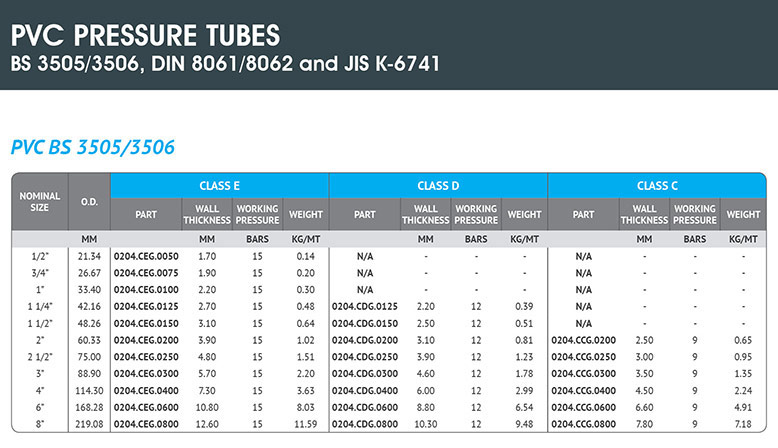Screen dimensions: 778x448
Task: Click part number 0204.CCG.0200
Action: 584,340
